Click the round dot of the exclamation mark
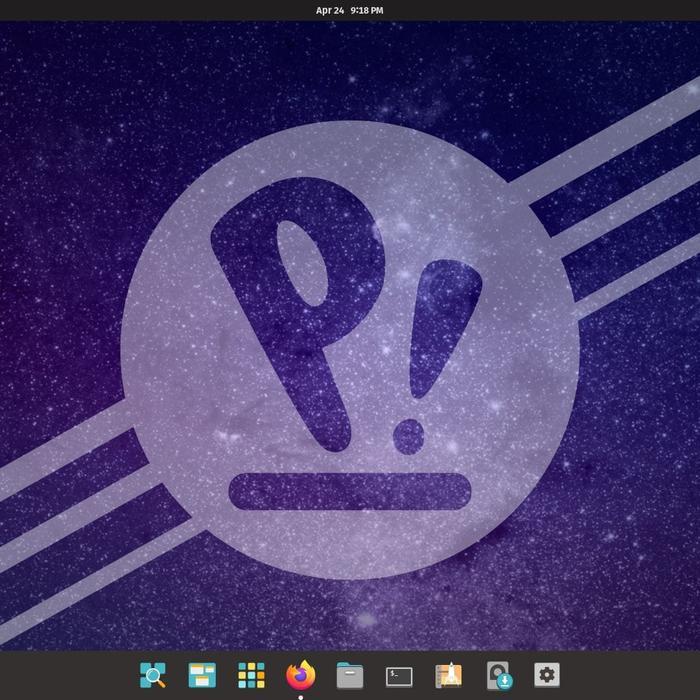The height and width of the screenshot is (700, 700). pos(408,437)
